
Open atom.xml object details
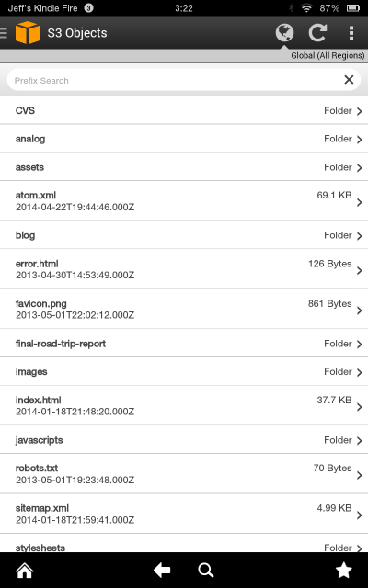[x=184, y=200]
